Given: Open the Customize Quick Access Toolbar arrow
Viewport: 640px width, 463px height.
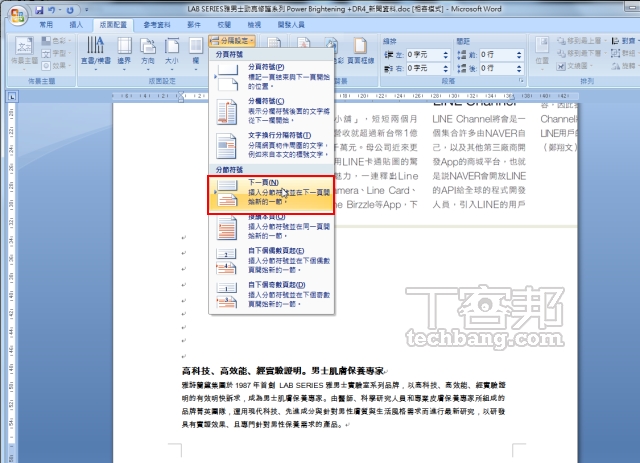Looking at the screenshot, I should coord(87,10).
